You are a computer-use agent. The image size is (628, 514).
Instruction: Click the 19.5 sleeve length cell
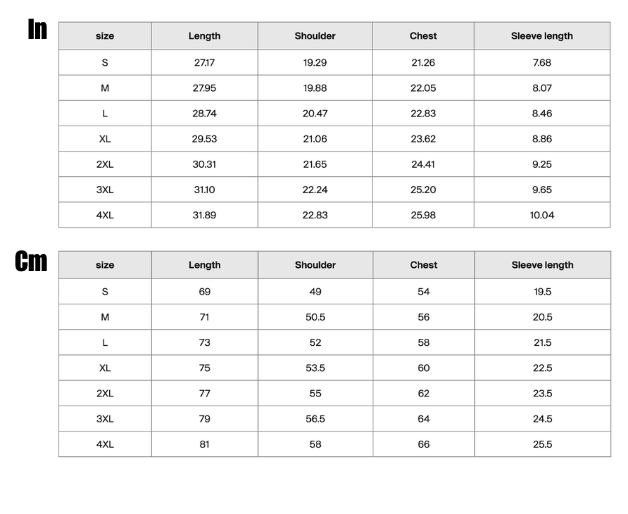click(542, 292)
